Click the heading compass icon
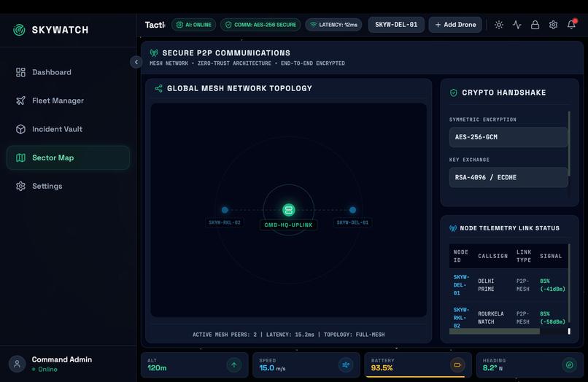Screen dimensions: 588x382 [x=569, y=365]
